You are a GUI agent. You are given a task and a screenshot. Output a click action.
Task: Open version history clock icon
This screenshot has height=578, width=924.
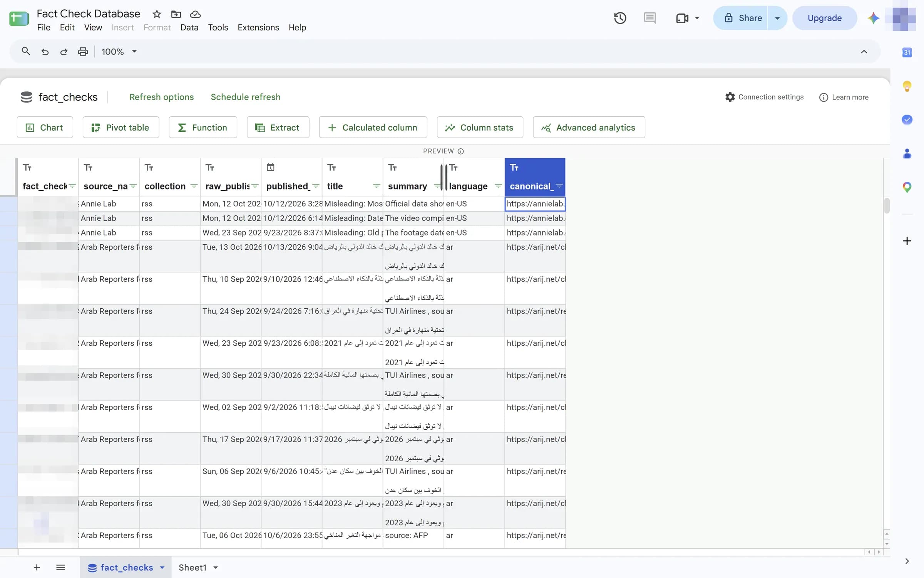[x=620, y=18]
